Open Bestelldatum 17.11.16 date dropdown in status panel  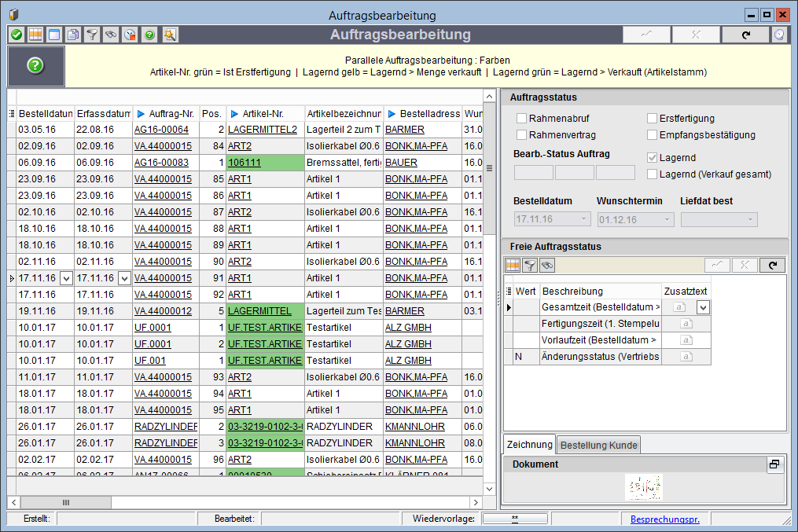click(583, 219)
